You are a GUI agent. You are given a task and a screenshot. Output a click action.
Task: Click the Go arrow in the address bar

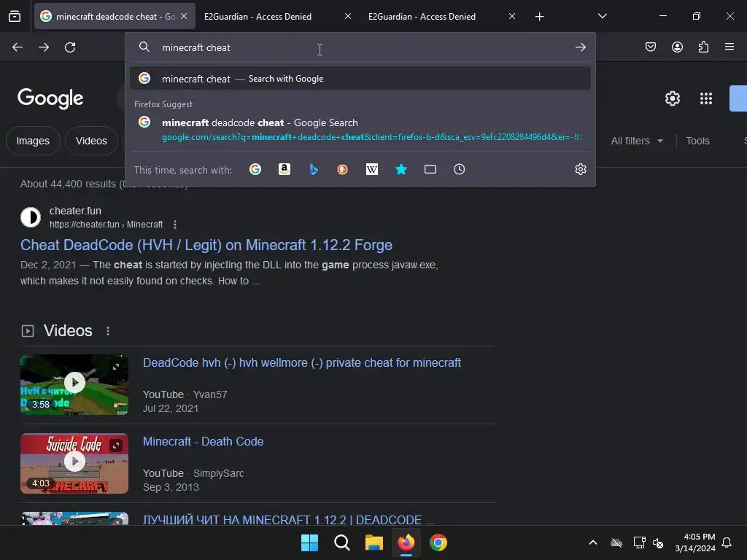coord(580,47)
